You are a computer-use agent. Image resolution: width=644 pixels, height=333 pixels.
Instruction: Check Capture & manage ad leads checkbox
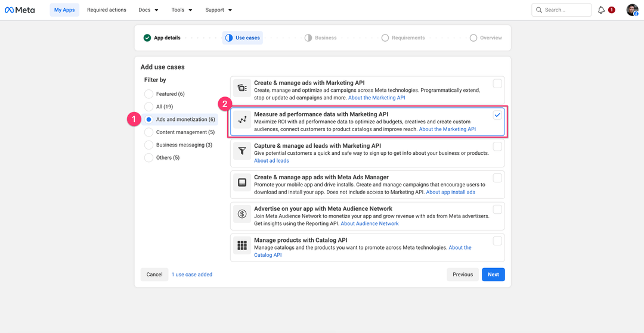pyautogui.click(x=497, y=147)
